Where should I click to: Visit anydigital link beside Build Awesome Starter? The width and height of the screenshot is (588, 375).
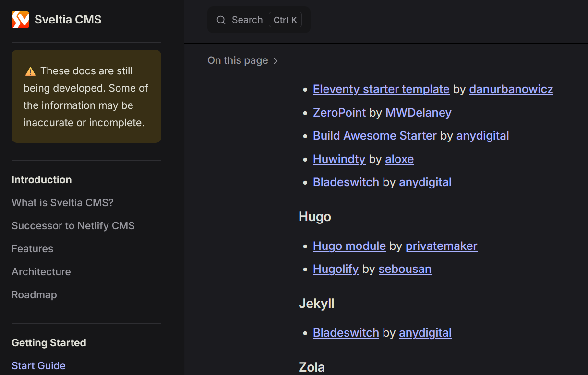(x=483, y=136)
